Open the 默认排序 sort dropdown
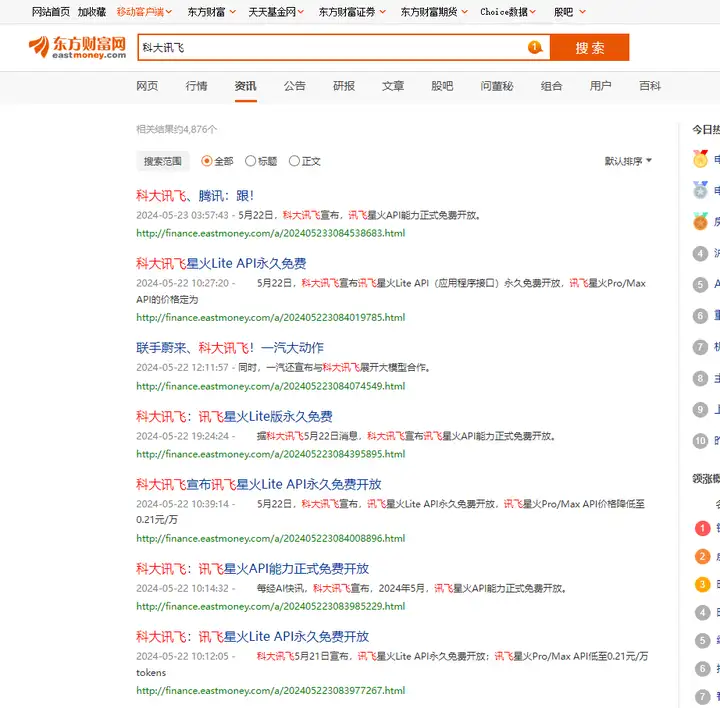This screenshot has width=720, height=708. click(628, 161)
